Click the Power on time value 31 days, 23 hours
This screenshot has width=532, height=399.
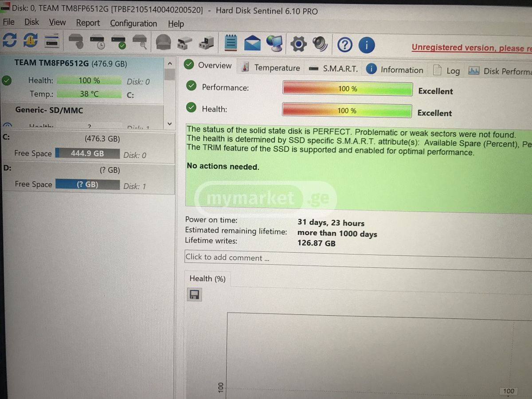pyautogui.click(x=331, y=223)
